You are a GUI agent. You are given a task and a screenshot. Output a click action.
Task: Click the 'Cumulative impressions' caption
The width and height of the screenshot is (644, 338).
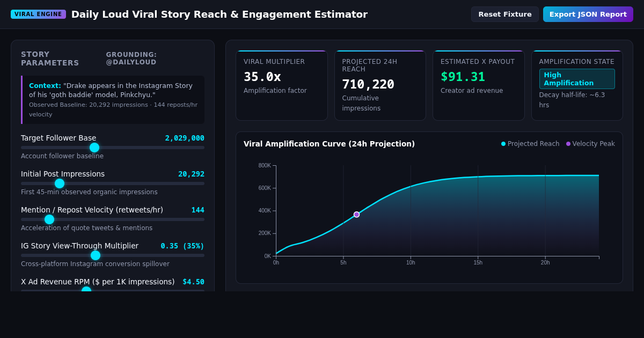pyautogui.click(x=362, y=103)
